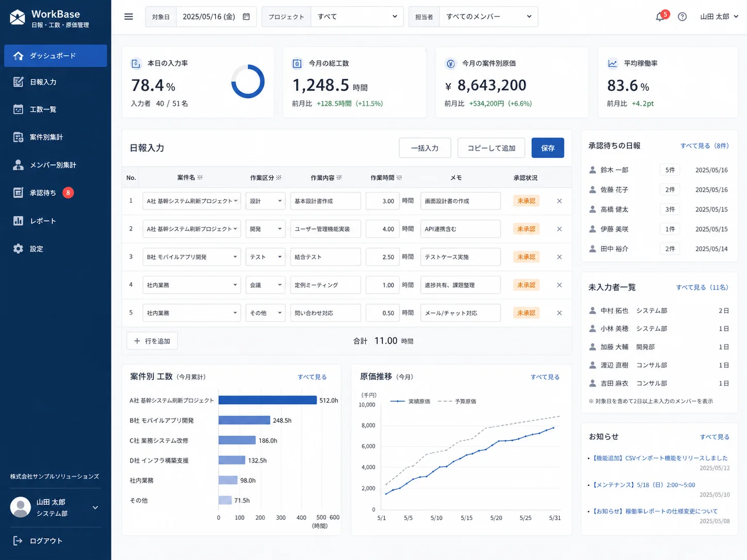Screen dimensions: 747x560
Task: Open the プロジェクト dropdown
Action: [358, 17]
